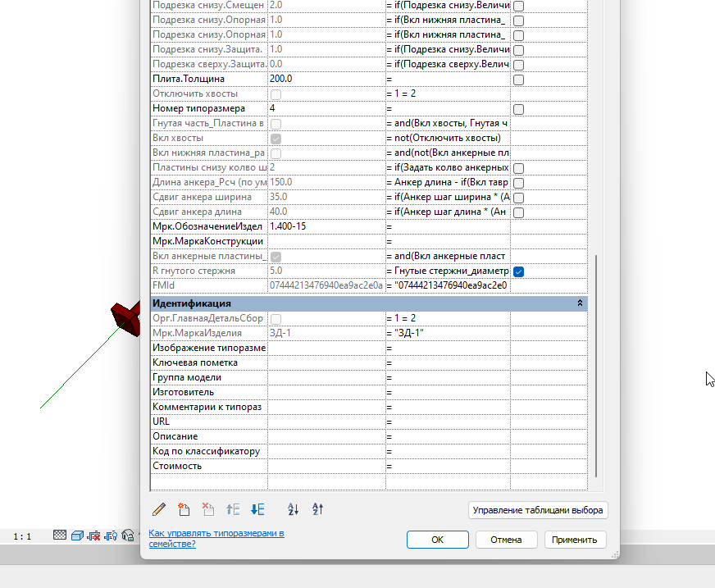Viewport: 715px width, 588px height.
Task: Click the Описание formula cell
Action: pyautogui.click(x=448, y=436)
